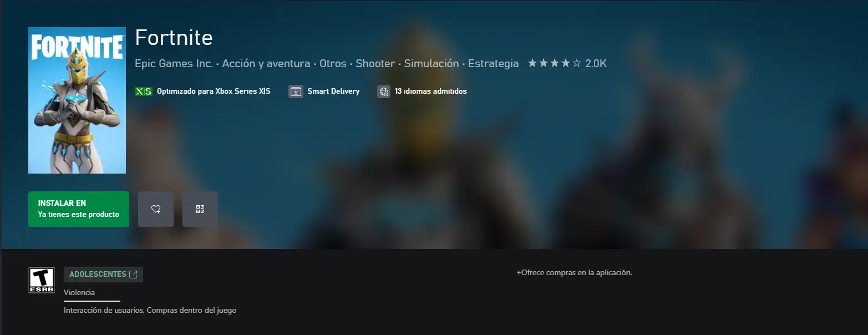This screenshot has width=868, height=335.
Task: Click the Smart Delivery icon
Action: click(296, 92)
